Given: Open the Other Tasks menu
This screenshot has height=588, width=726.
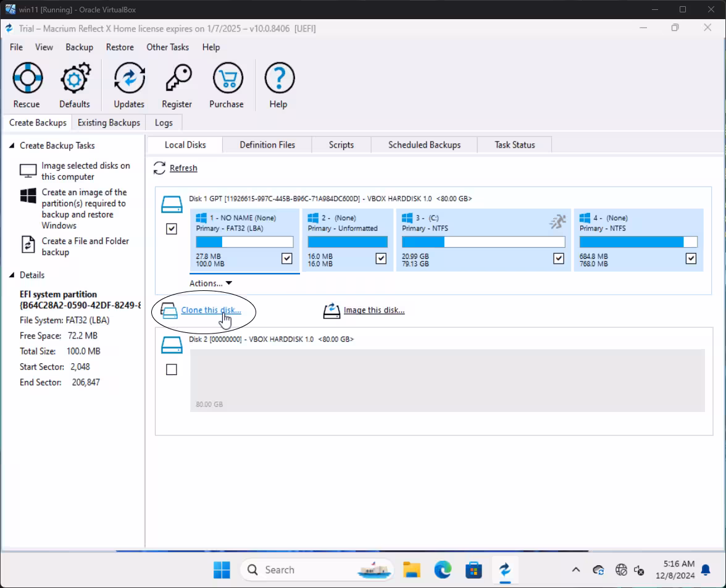Looking at the screenshot, I should pyautogui.click(x=168, y=48).
